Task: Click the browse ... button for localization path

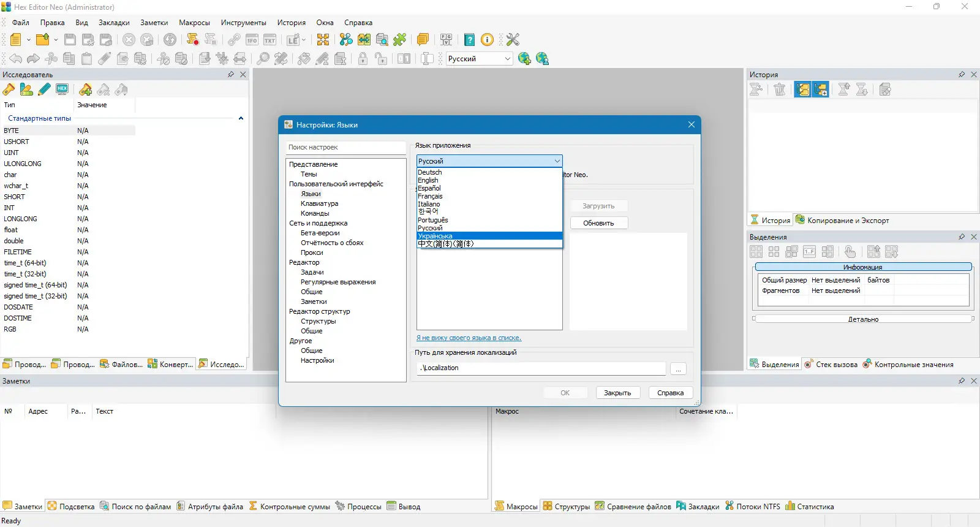Action: 678,368
